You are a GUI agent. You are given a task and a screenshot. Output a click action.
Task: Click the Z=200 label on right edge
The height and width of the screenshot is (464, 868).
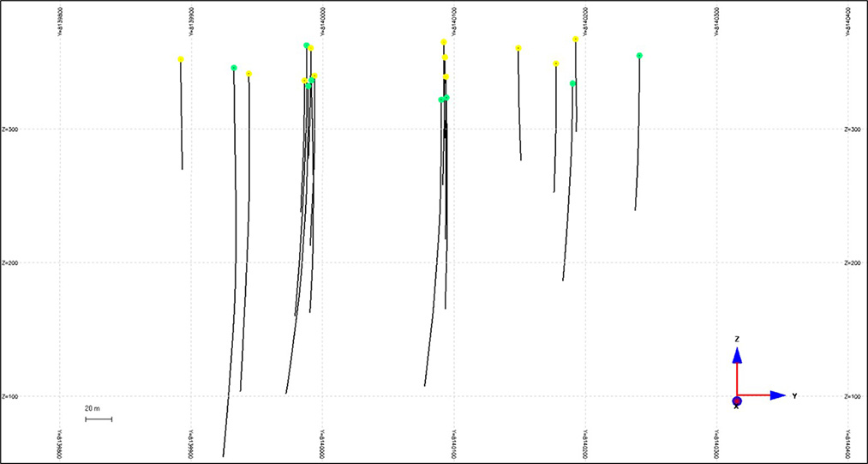click(853, 263)
